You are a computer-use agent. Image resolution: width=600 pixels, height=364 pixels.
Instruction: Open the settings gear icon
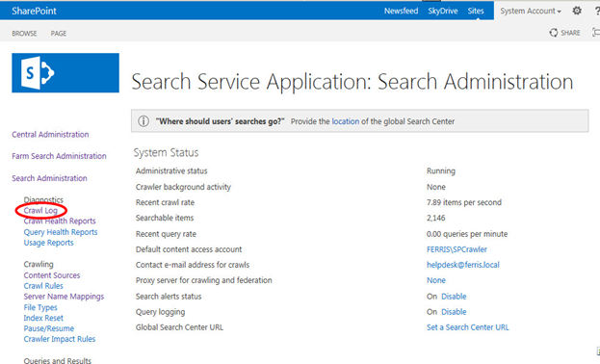coord(577,11)
